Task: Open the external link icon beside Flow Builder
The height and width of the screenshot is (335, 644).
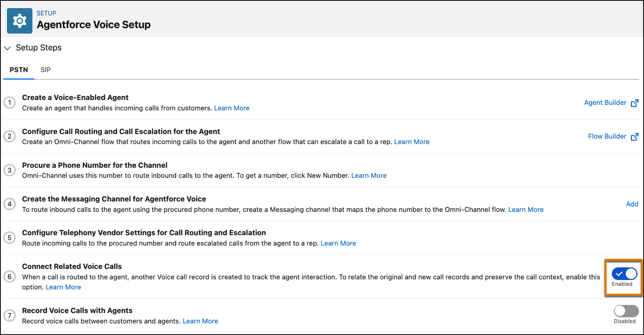Action: (x=634, y=137)
